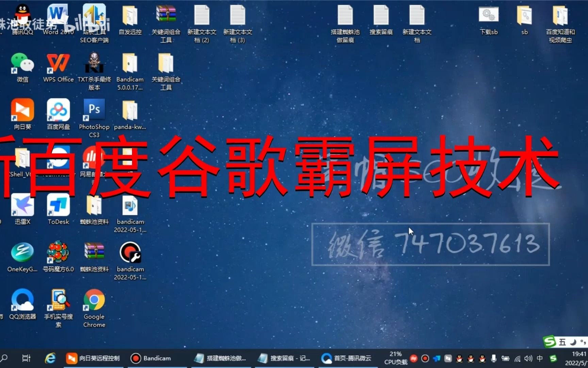Viewport: 588px width, 368px height.
Task: Launch Internet Explorer from the taskbar
Action: tap(50, 358)
